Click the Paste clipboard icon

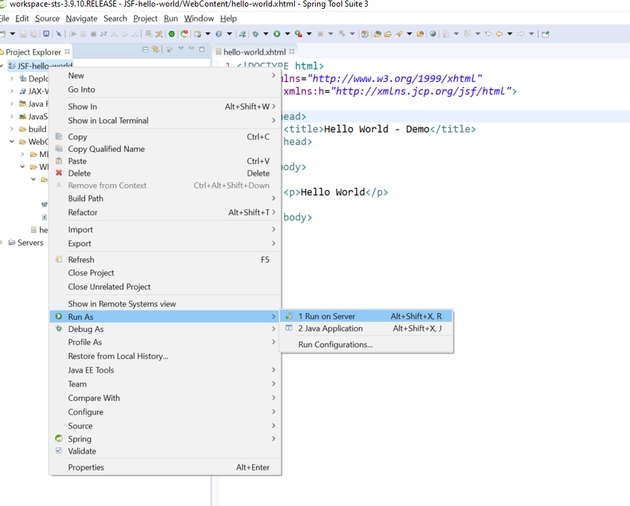59,161
